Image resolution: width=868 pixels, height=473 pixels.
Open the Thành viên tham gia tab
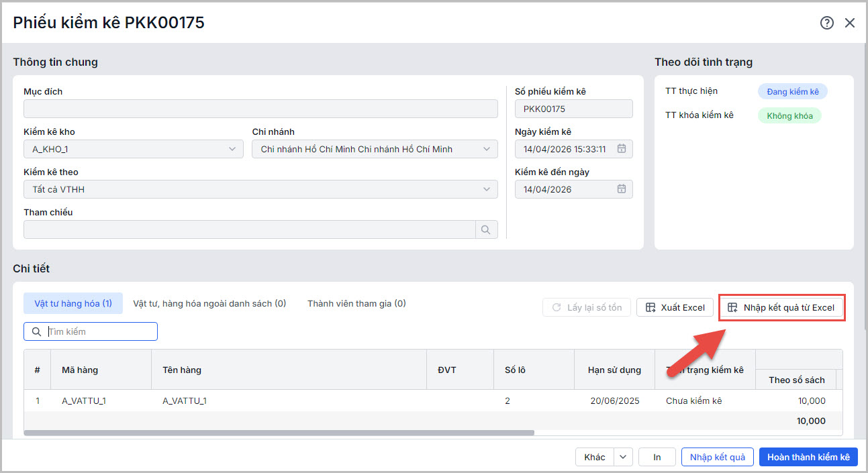point(356,303)
